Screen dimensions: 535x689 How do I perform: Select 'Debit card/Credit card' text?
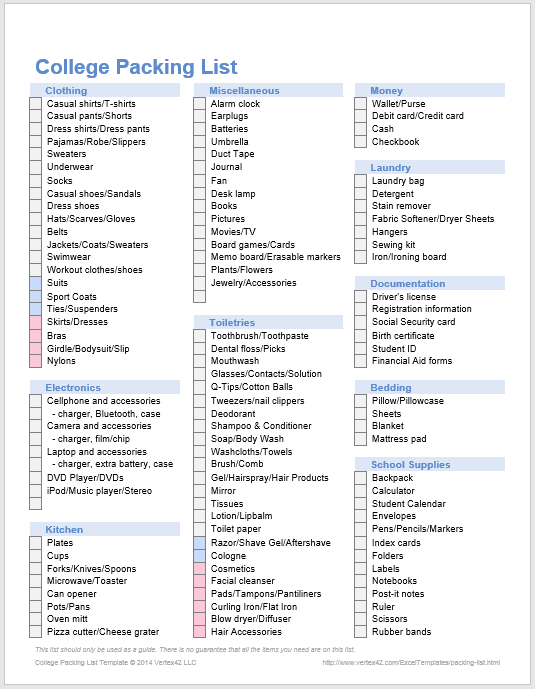tap(418, 116)
